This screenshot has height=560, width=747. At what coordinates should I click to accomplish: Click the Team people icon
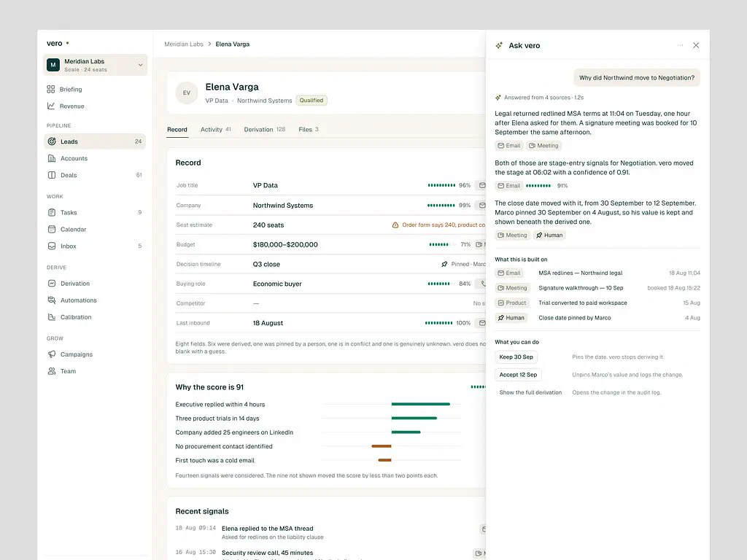(x=52, y=371)
